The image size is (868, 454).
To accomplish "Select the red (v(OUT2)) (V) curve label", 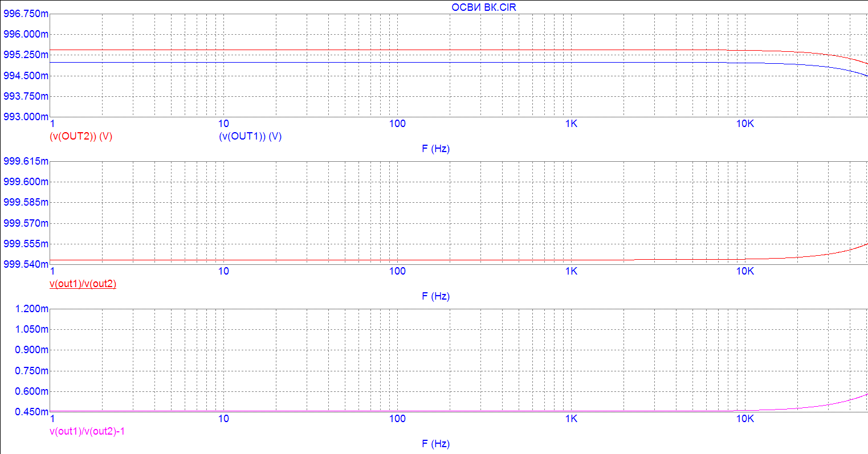I will coord(81,137).
